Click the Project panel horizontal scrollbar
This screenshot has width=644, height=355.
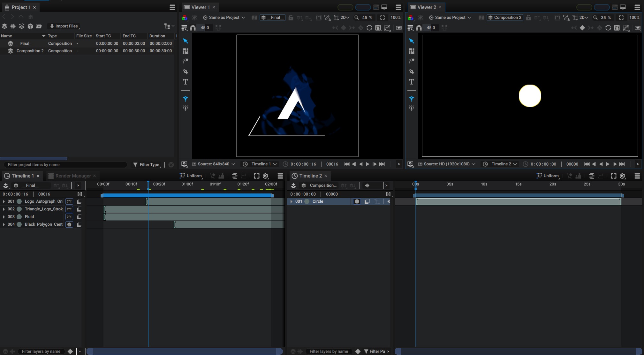pyautogui.click(x=34, y=159)
